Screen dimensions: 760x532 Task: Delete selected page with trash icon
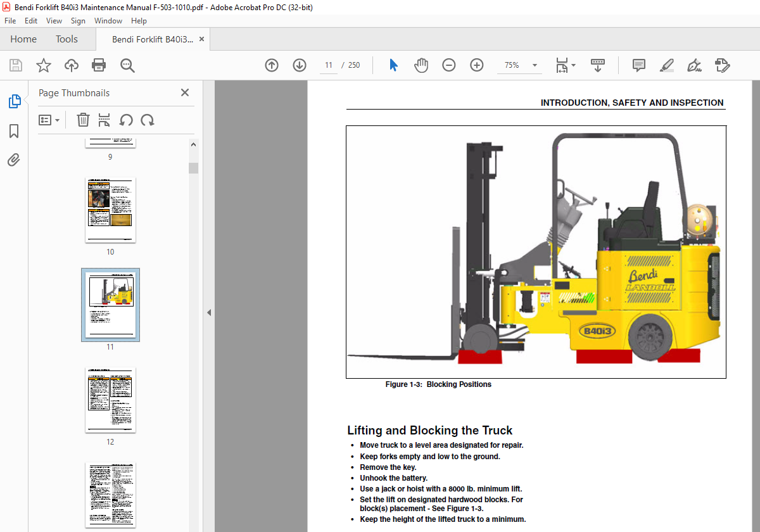pos(83,120)
